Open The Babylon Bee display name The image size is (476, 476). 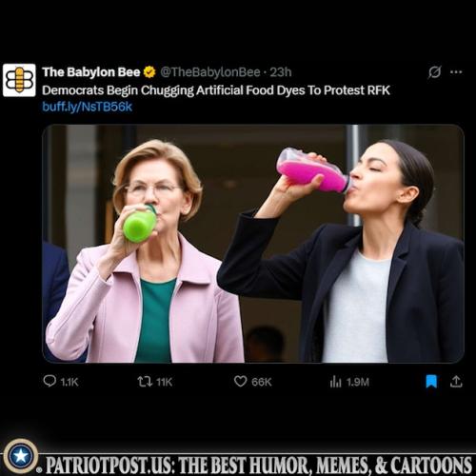coord(91,72)
